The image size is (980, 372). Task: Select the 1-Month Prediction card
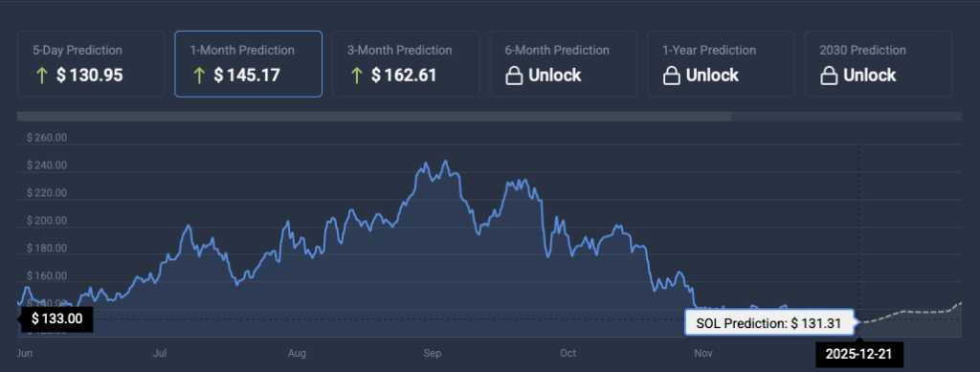[x=249, y=64]
